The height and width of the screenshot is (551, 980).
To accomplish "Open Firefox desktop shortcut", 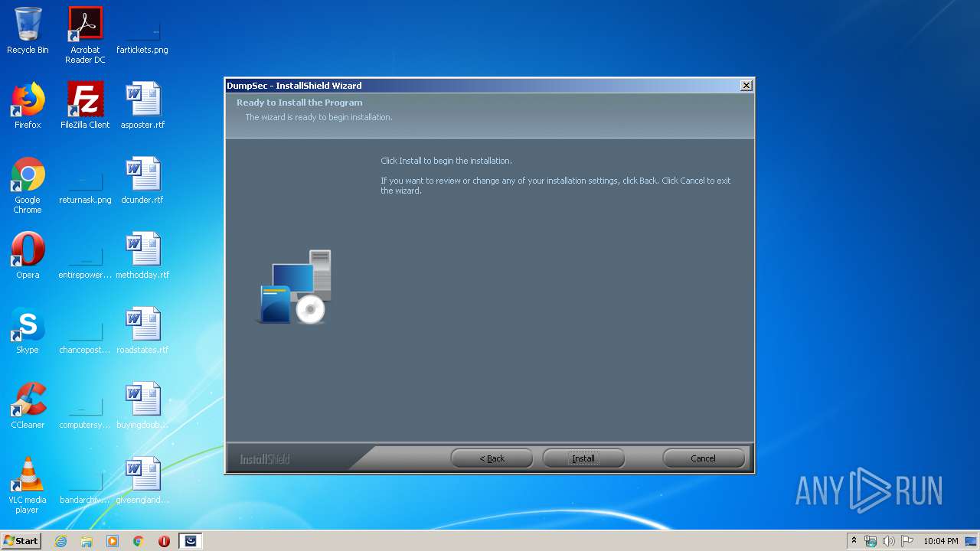I will coord(28,106).
